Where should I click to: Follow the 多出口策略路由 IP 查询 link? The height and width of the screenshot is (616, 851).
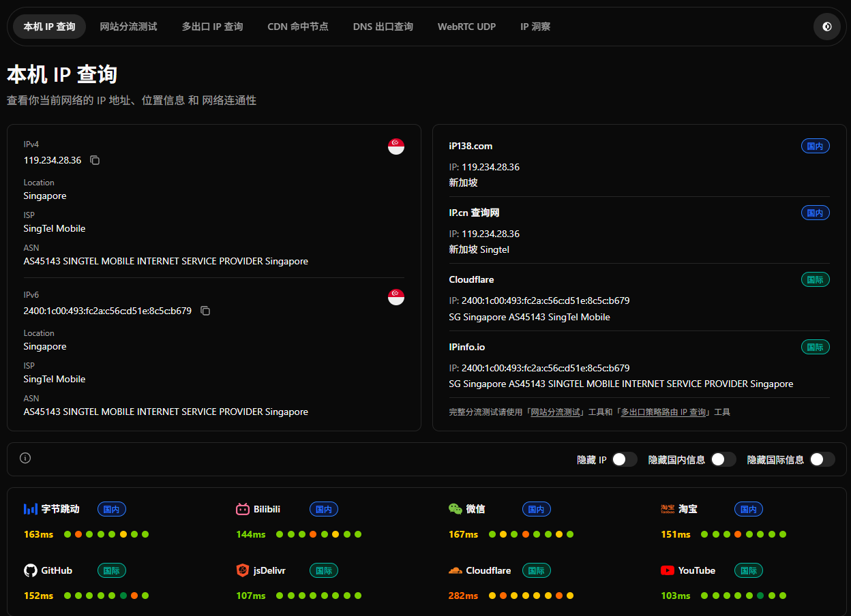(663, 412)
